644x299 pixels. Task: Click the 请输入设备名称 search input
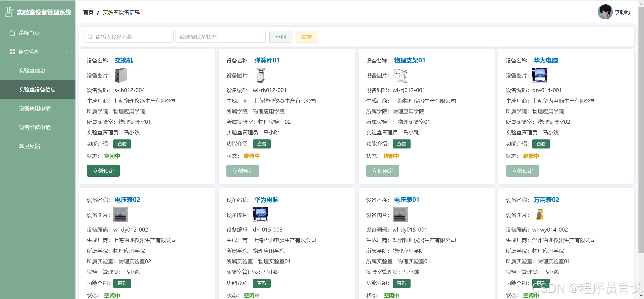[x=128, y=37]
